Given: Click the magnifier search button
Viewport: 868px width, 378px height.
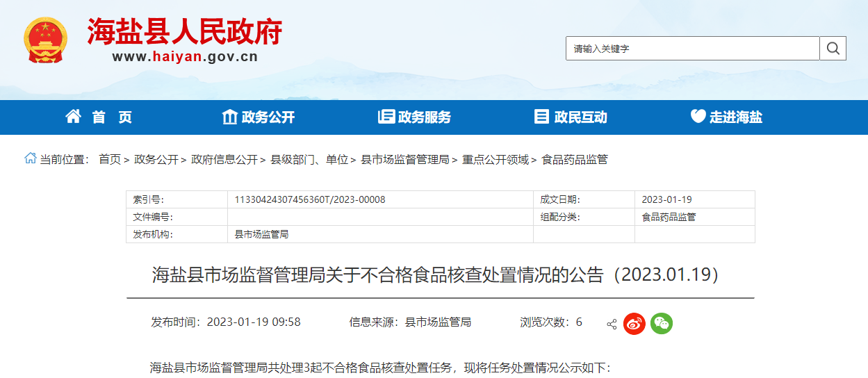Looking at the screenshot, I should click(833, 49).
